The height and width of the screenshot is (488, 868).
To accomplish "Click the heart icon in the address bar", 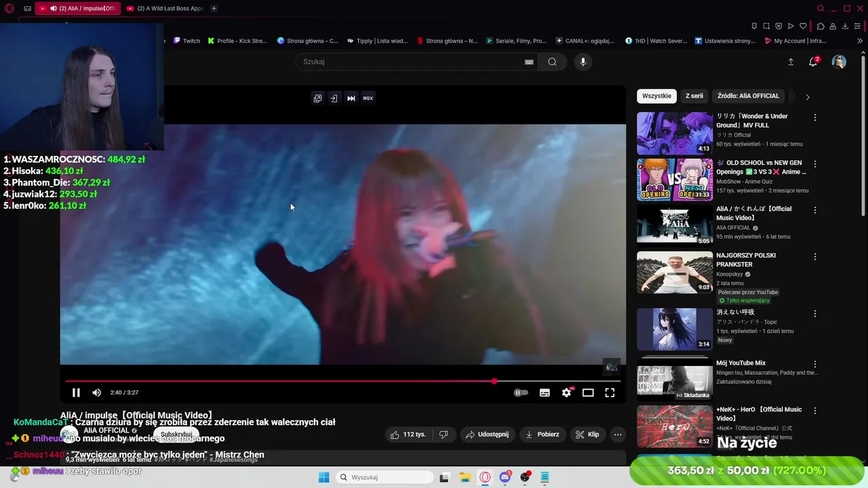I will pyautogui.click(x=803, y=26).
